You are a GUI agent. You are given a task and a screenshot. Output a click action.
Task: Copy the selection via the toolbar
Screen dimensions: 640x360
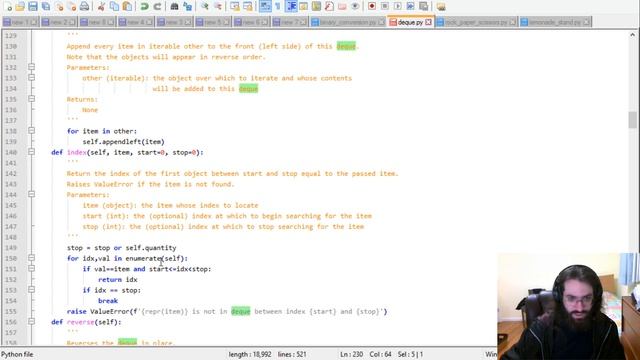tap(114, 6)
